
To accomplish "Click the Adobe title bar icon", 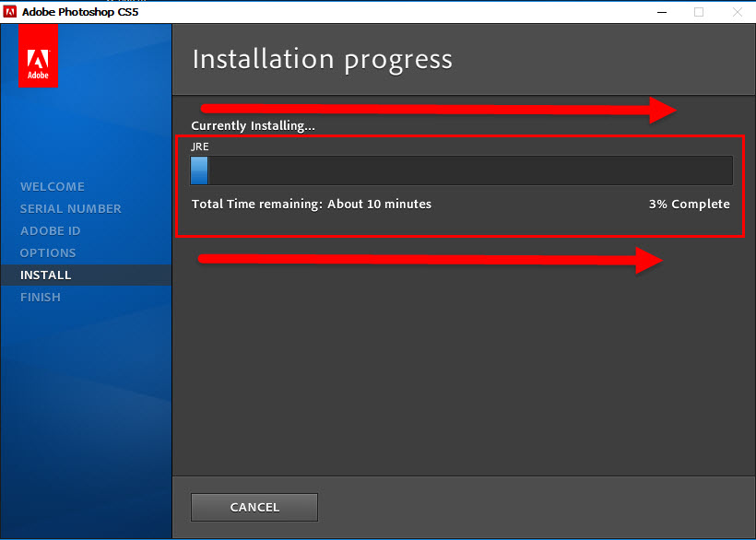I will (9, 12).
